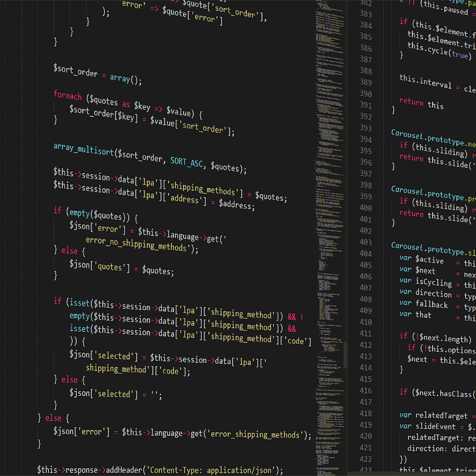This screenshot has width=476, height=476.
Task: Click line number 416 in the gutter
Action: 365,391
